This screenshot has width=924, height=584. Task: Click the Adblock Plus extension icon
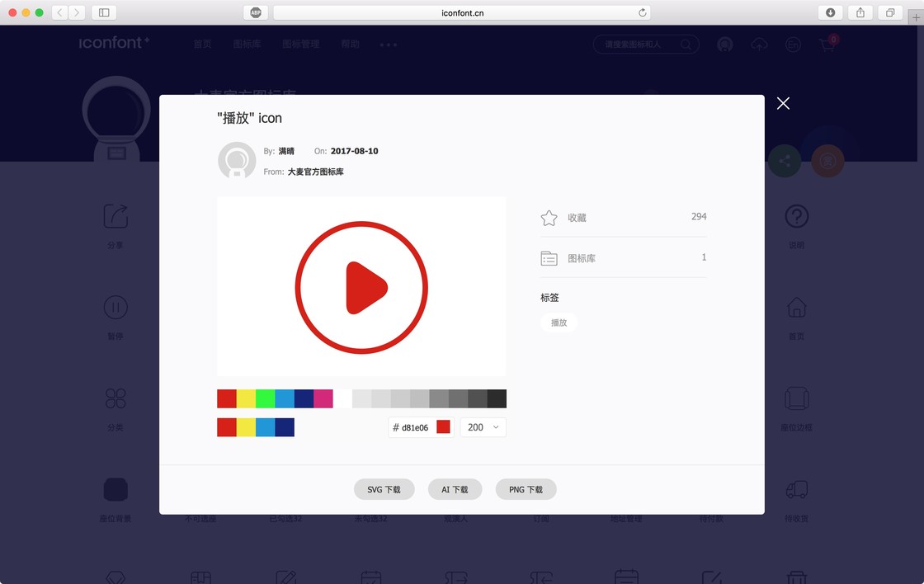coord(256,12)
